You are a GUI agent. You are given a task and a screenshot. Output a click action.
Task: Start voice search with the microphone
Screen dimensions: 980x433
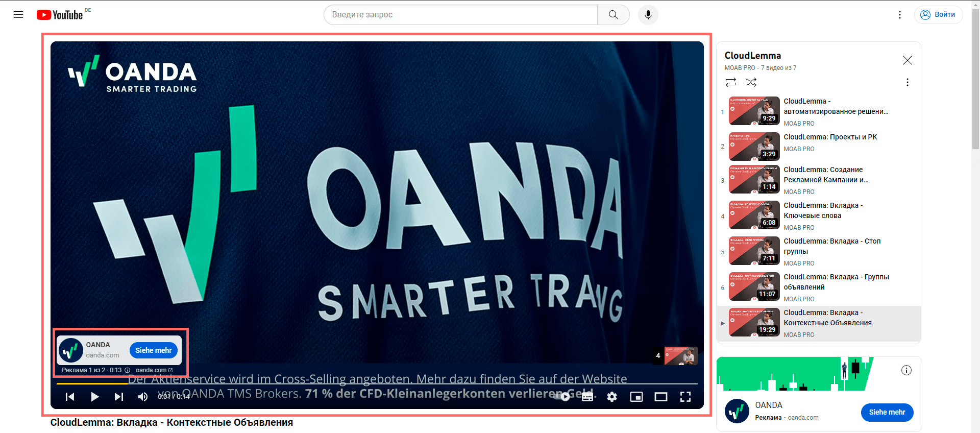648,15
